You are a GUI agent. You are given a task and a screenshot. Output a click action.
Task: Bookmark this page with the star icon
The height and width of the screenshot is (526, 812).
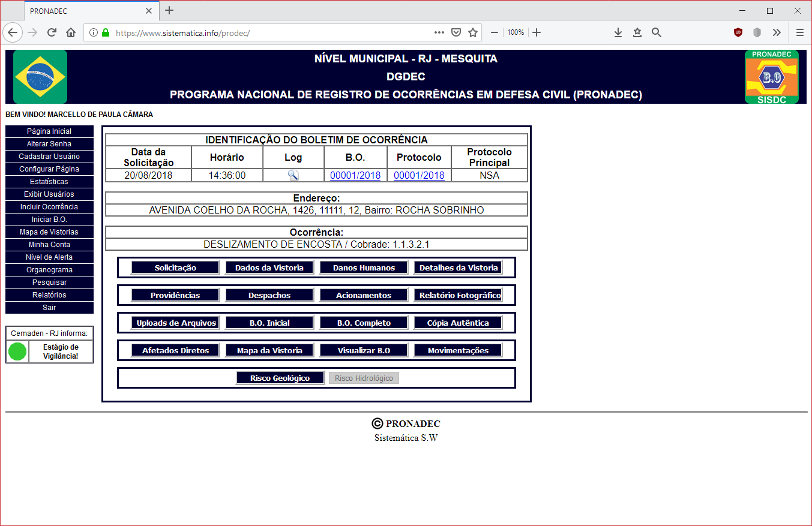pyautogui.click(x=473, y=32)
